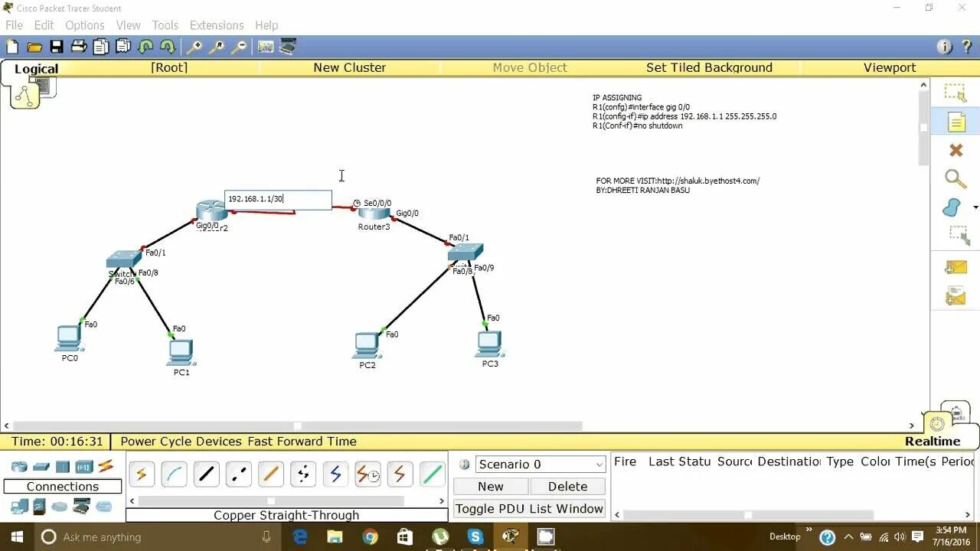Select the WAN Emulation cloud category
The image size is (980, 551).
click(60, 507)
